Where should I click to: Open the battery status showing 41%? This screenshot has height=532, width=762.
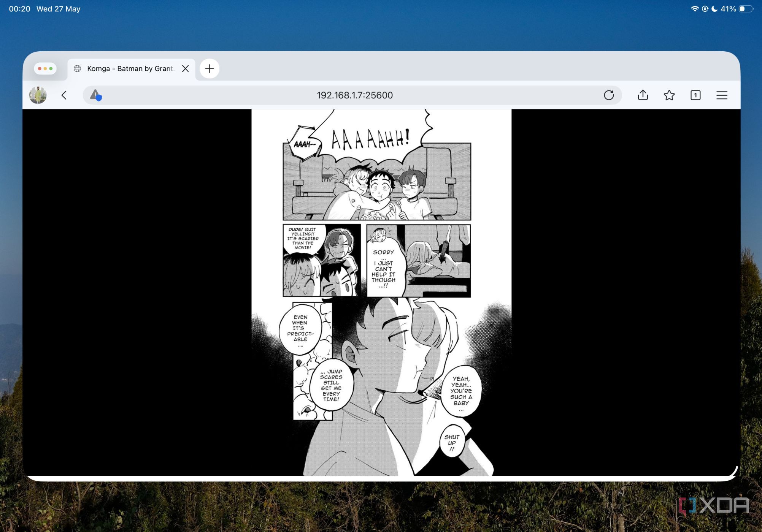(737, 9)
